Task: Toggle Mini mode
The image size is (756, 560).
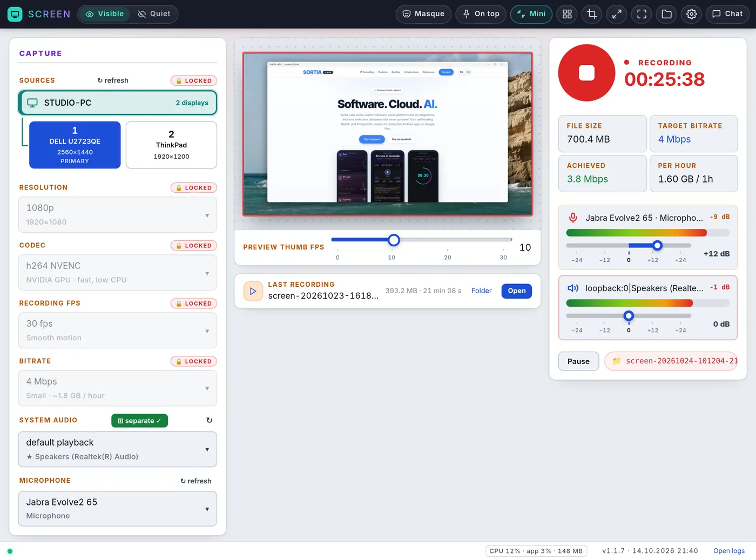Action: click(531, 14)
